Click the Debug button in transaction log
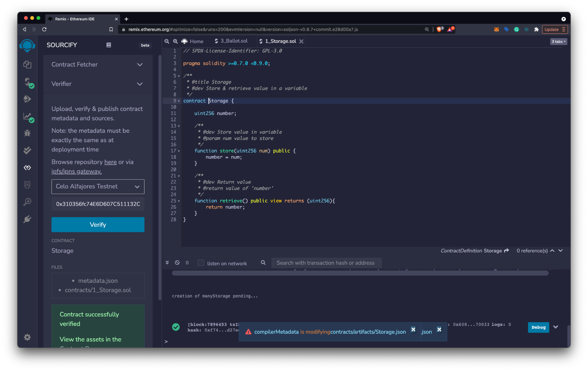Screen dimensions: 588x371 point(539,327)
